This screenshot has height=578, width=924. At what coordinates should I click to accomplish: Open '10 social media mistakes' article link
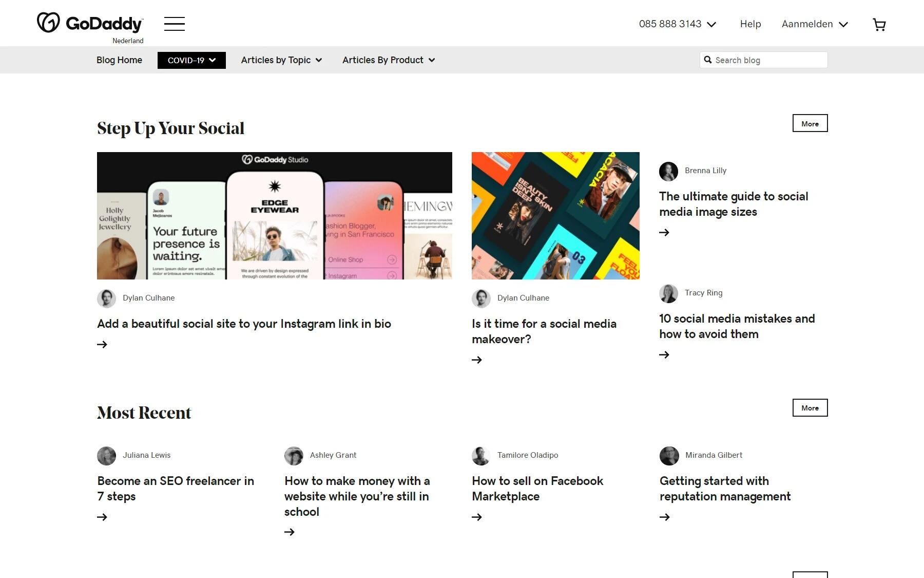(x=737, y=326)
